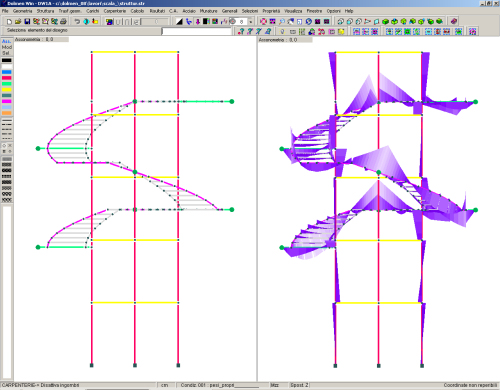The height and width of the screenshot is (390, 500).
Task: Open dropdown arrow beside the number 8 field
Action: 251,22
